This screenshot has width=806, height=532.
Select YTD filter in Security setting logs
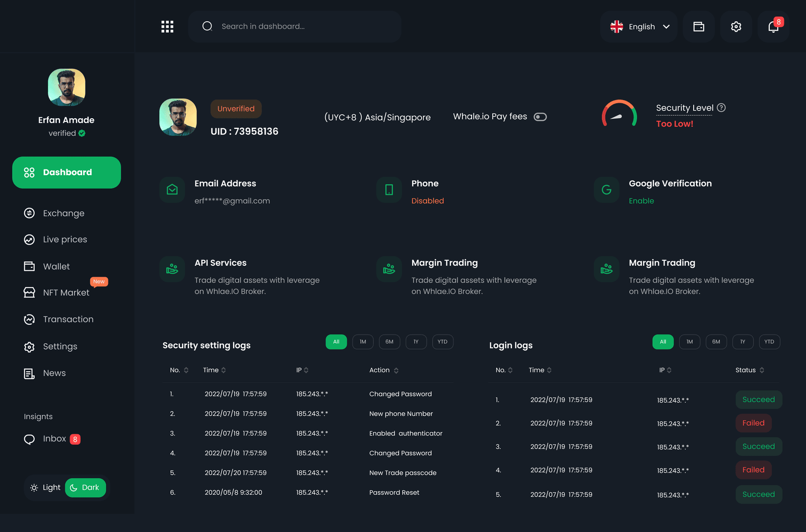pyautogui.click(x=443, y=342)
